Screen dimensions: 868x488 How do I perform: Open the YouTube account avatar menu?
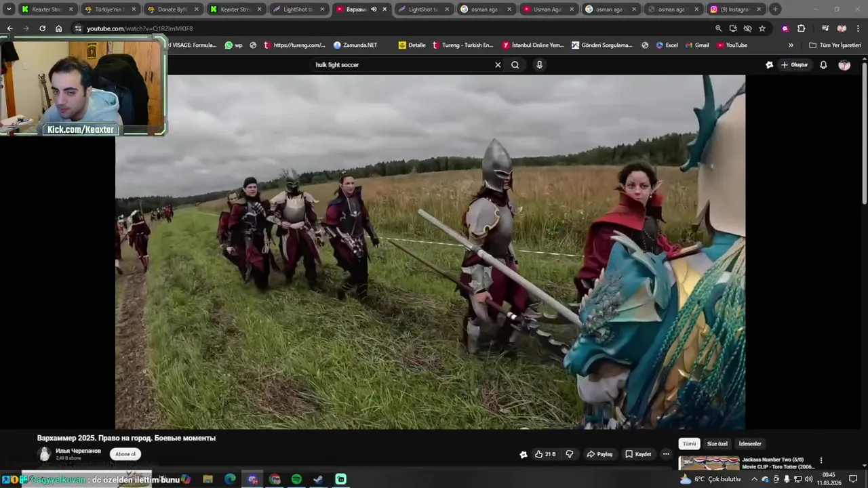(x=844, y=65)
